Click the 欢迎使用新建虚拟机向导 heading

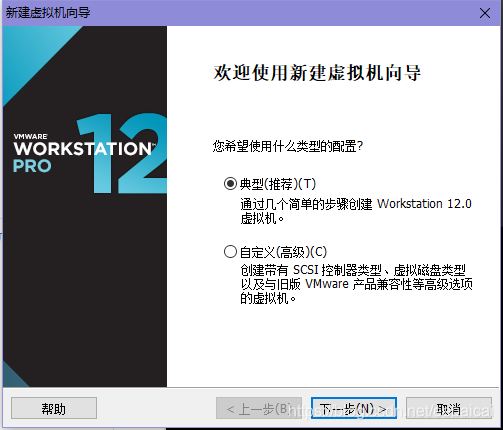pos(317,73)
